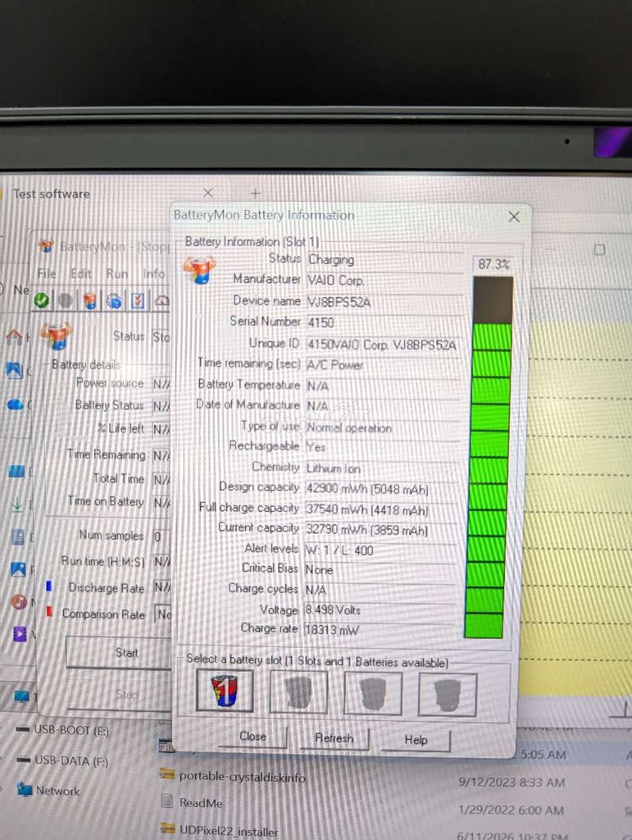
Task: Click the 9/12/2023 8:33 AM date entry
Action: point(511,782)
